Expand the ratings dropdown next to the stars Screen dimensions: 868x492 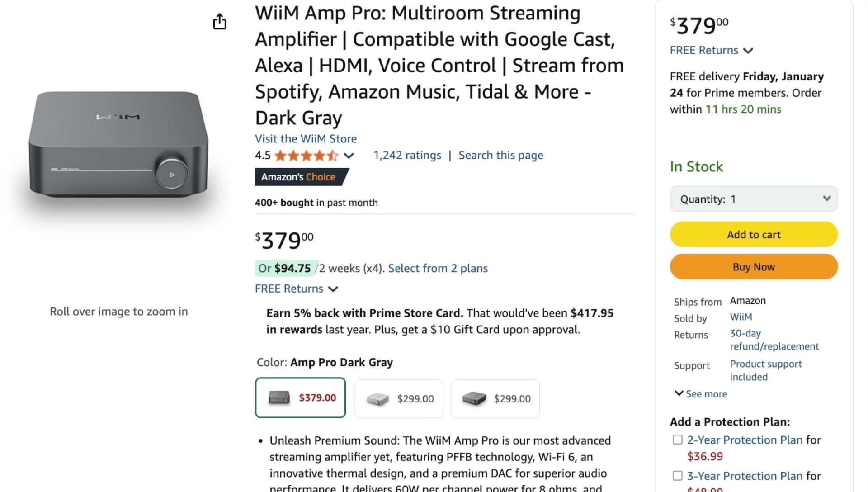tap(348, 156)
